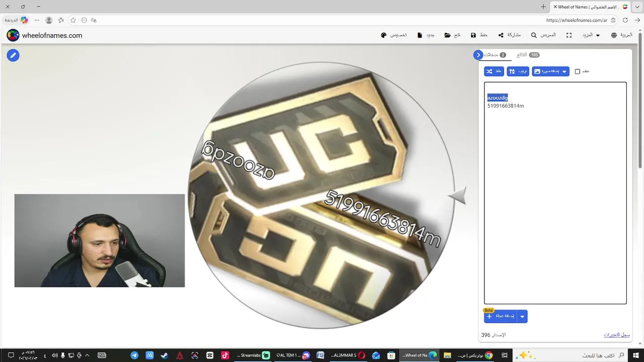644x362 pixels.
Task: Switch to the Results tab with 105
Action: [528, 55]
